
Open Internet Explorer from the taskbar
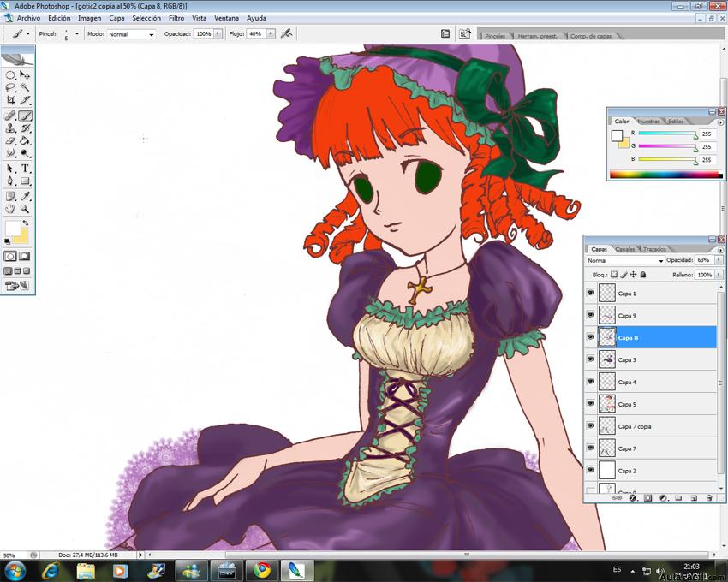pyautogui.click(x=51, y=569)
